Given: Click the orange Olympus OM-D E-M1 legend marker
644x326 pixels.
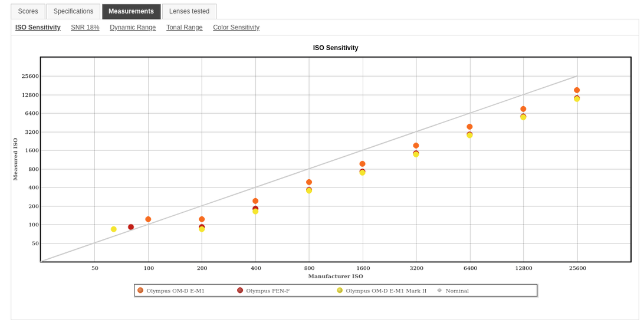Looking at the screenshot, I should click(140, 290).
